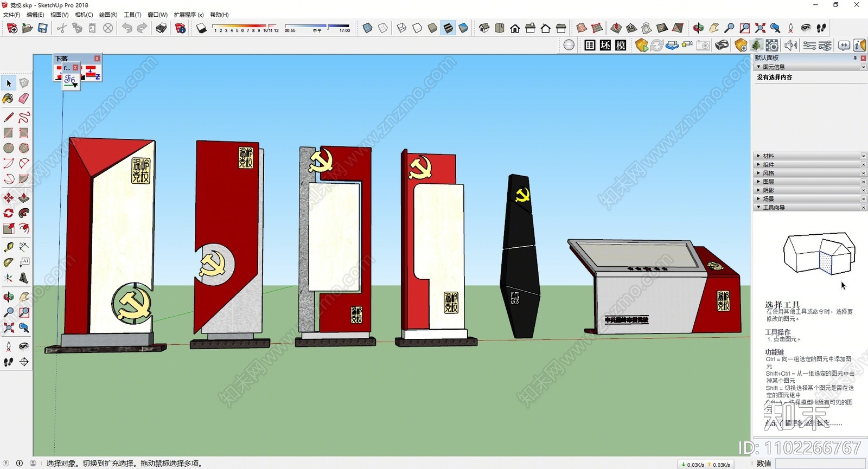Select the Polygon drawing tool

point(24,148)
